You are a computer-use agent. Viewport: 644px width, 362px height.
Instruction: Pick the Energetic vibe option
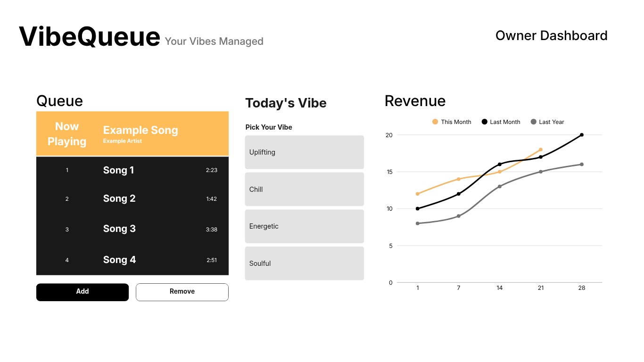305,226
